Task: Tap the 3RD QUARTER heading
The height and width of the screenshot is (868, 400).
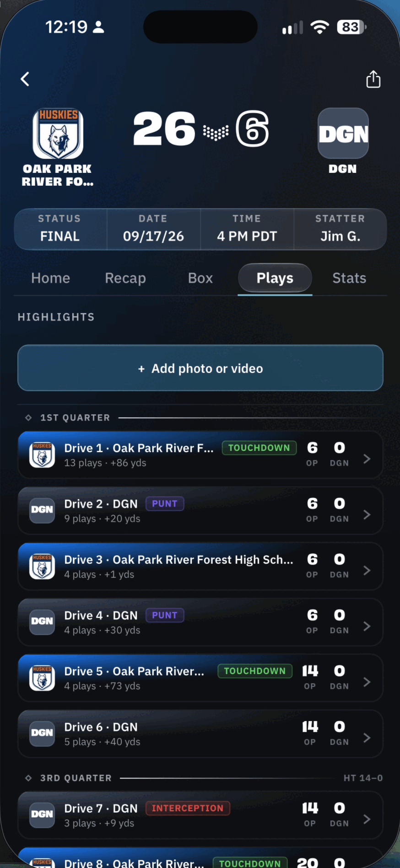Action: (x=76, y=778)
